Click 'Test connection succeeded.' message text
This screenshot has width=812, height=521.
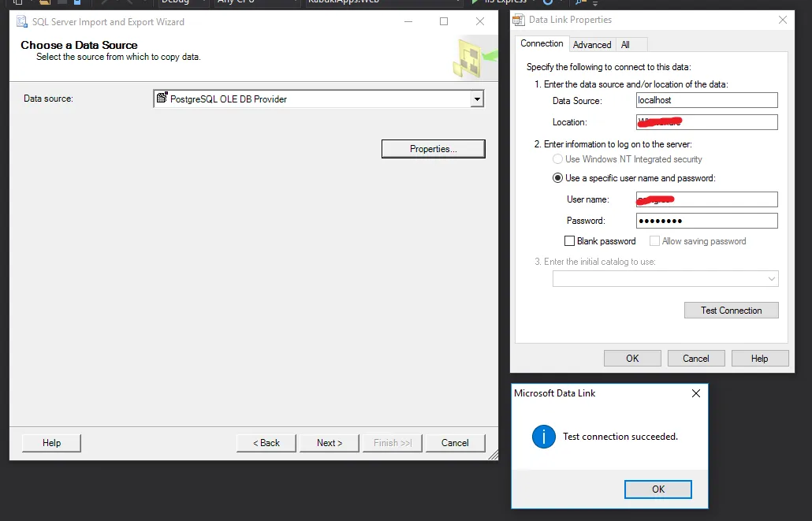click(x=620, y=437)
